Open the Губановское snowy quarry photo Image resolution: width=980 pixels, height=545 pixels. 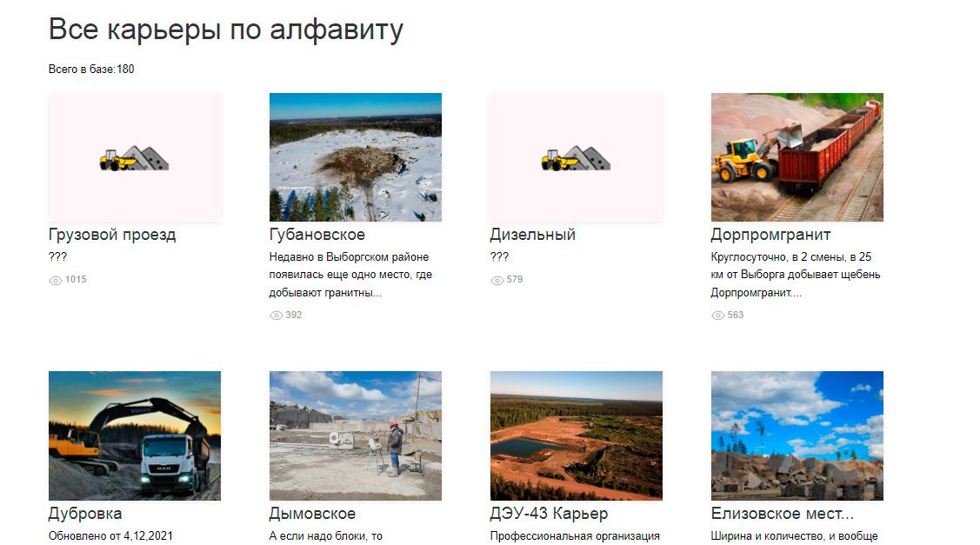[x=355, y=156]
